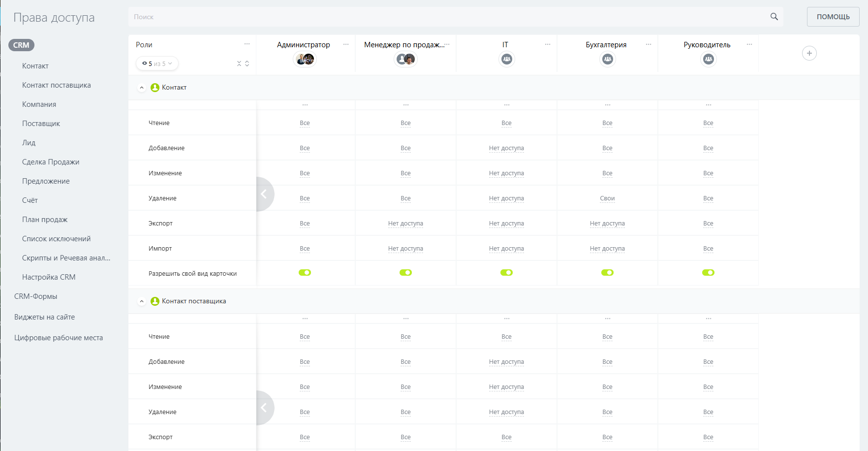Change Бухгалтерия Экспорт in Контакт поставщика

pos(607,437)
